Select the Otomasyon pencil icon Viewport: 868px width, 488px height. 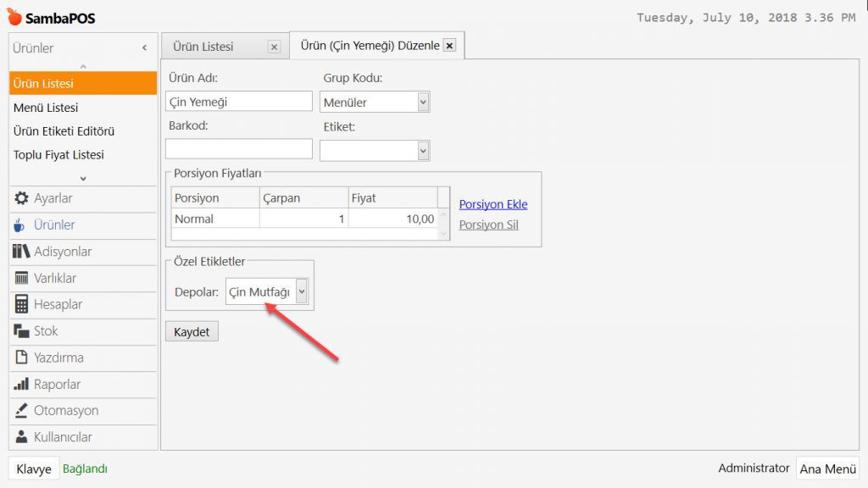coord(22,411)
